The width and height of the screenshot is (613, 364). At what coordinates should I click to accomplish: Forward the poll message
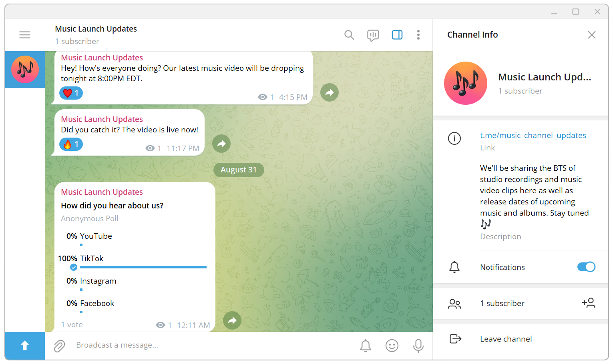[x=232, y=320]
